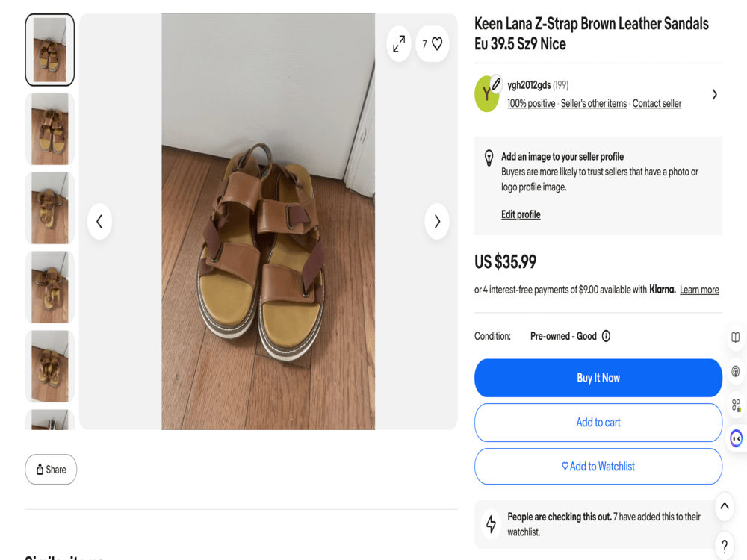
Task: Open the Seller's other items link
Action: (594, 103)
